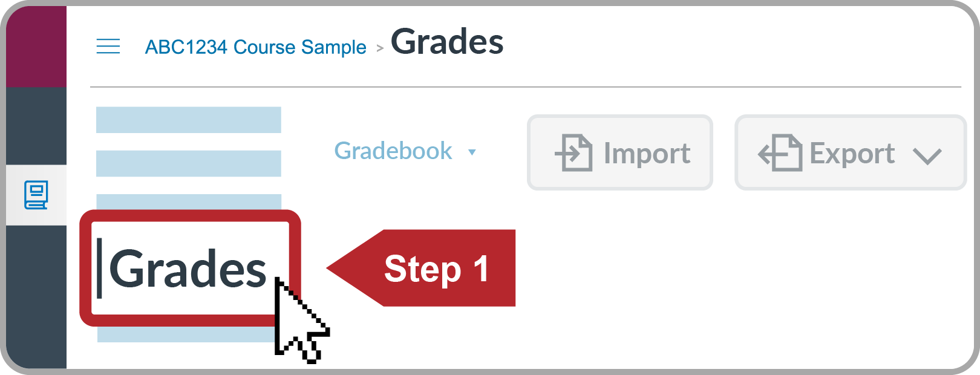The height and width of the screenshot is (375, 980).
Task: Select the Gradebook view menu label
Action: [x=393, y=151]
